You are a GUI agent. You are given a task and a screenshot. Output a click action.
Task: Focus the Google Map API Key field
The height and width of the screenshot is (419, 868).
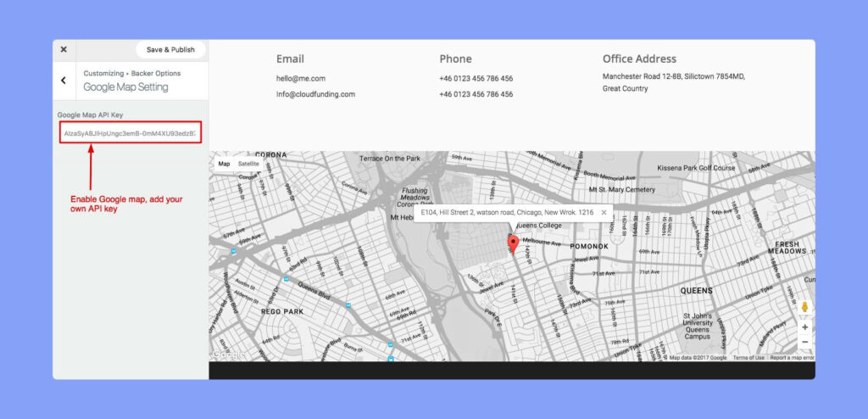(131, 133)
